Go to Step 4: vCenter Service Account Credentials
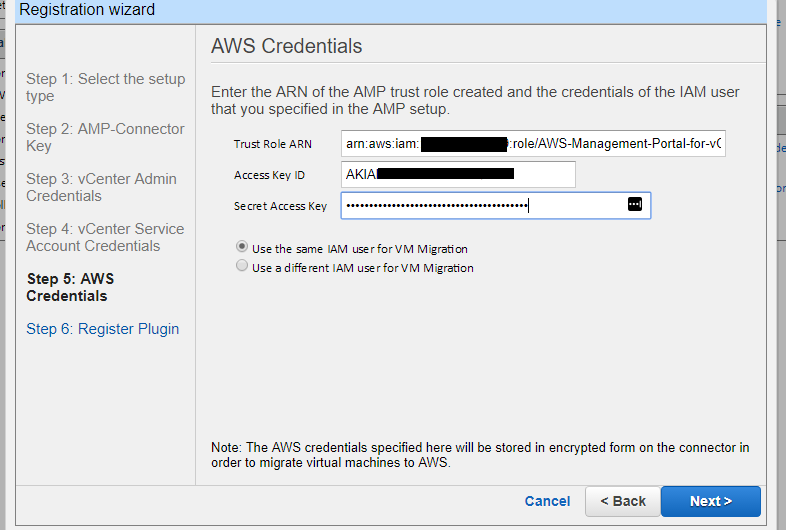 tap(105, 237)
